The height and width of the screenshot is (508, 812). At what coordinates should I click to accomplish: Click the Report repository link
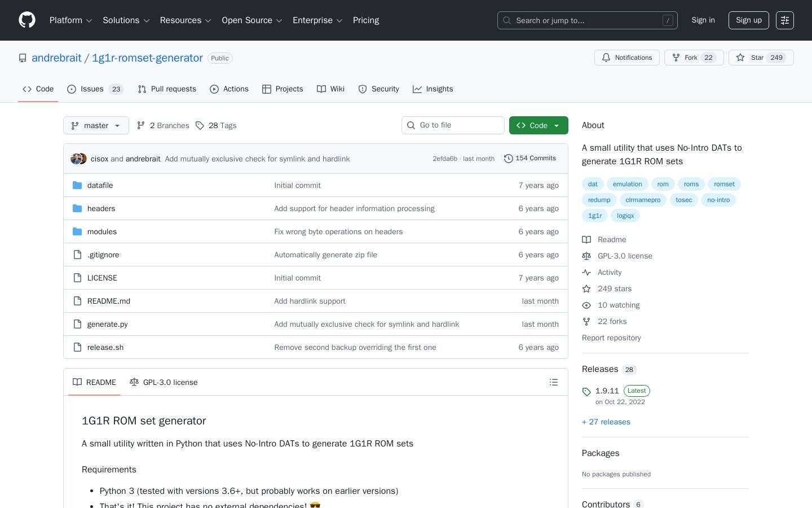(x=611, y=338)
